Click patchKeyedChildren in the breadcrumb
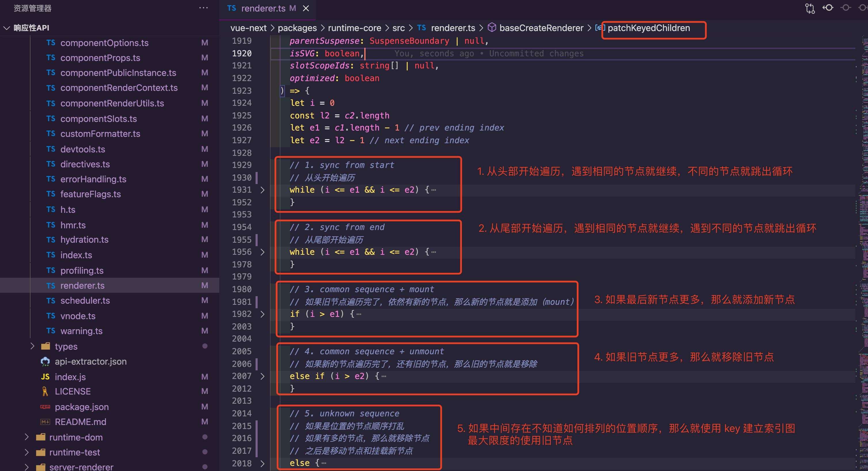 pyautogui.click(x=648, y=28)
